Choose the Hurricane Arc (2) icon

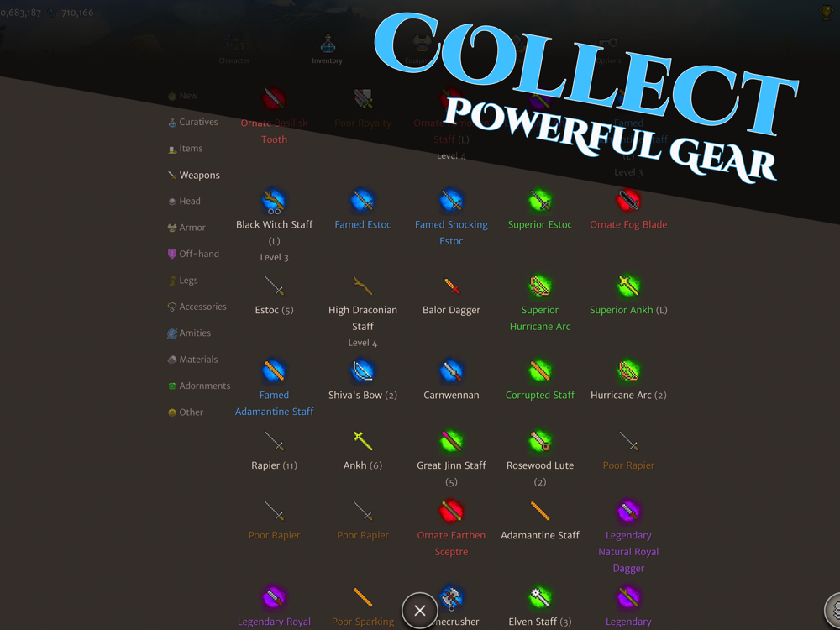(x=628, y=370)
